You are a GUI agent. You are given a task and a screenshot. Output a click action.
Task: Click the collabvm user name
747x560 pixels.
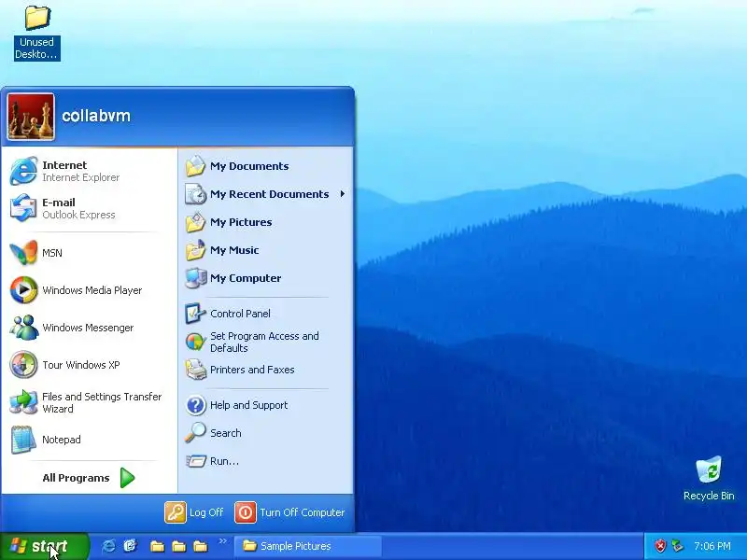click(x=96, y=116)
